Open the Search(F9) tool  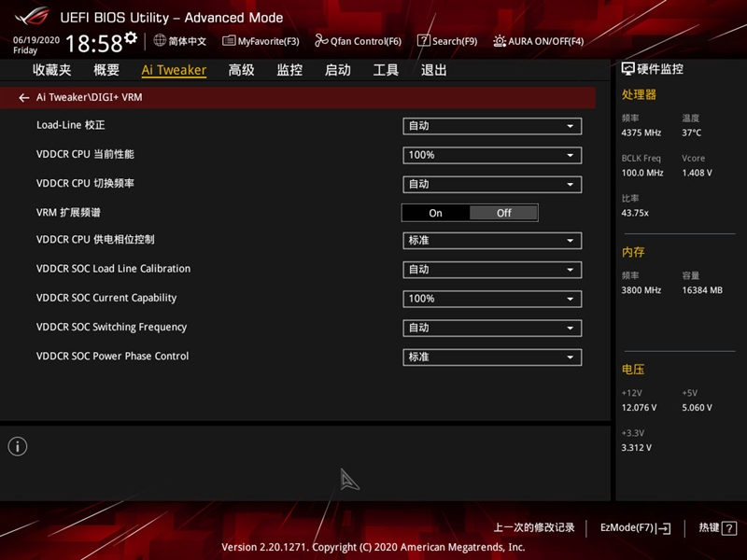(x=446, y=41)
